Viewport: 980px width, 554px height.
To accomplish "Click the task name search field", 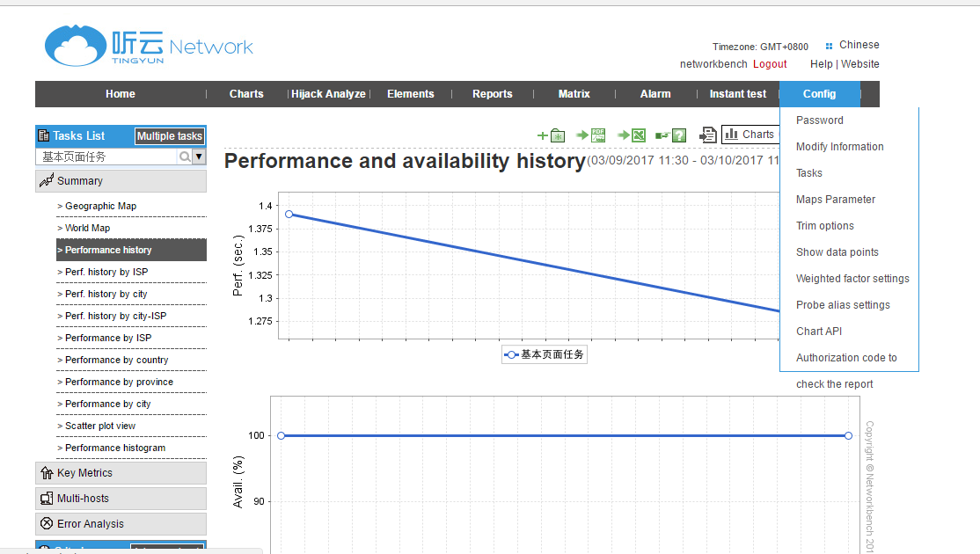I will pos(107,157).
